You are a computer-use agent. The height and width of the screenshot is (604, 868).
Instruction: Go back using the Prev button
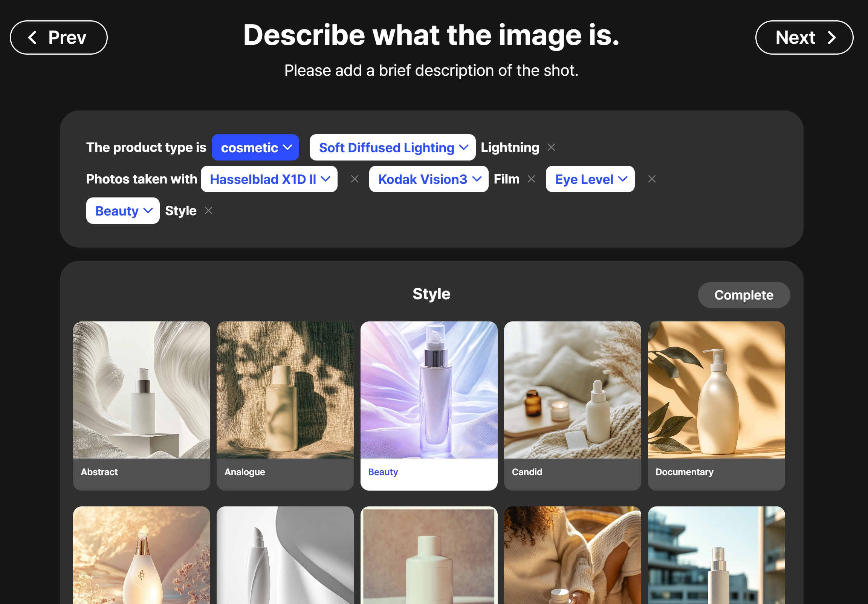click(x=59, y=37)
